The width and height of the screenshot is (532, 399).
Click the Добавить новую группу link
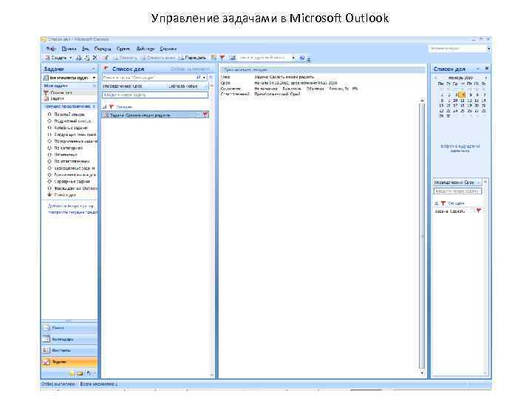pos(71,206)
